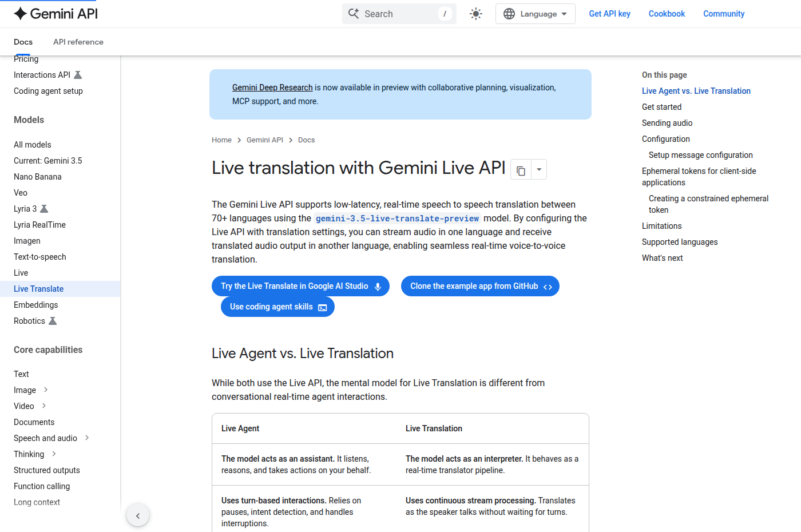Screen dimensions: 801x532
Task: Open Embeddings sidebar item
Action: click(36, 305)
